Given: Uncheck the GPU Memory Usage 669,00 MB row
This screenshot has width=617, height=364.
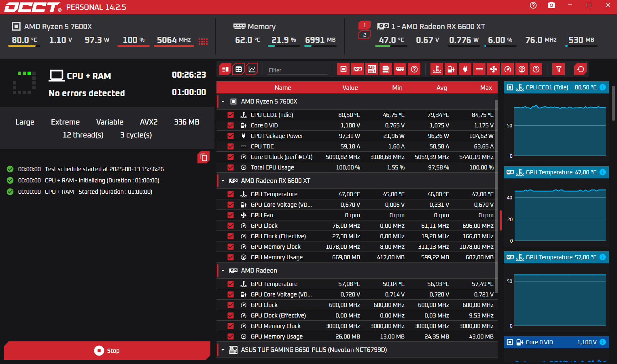Looking at the screenshot, I should (231, 257).
